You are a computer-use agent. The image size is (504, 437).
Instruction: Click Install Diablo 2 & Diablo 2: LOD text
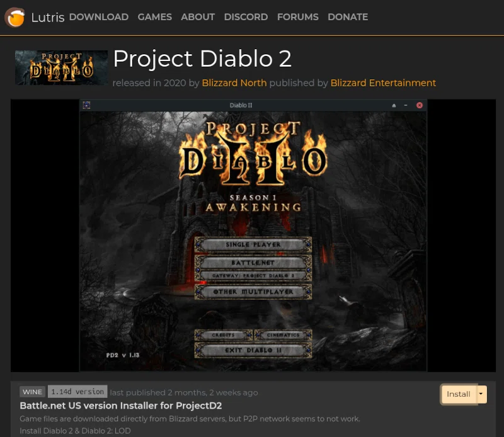(x=75, y=431)
